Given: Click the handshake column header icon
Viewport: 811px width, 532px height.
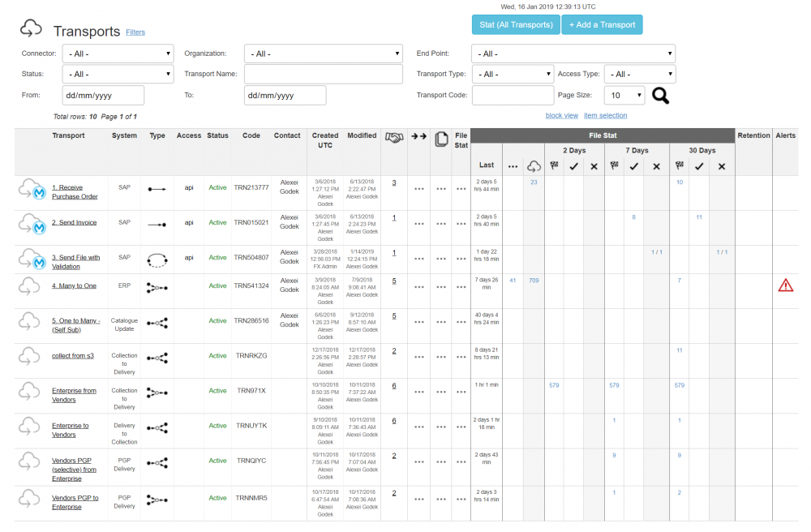Looking at the screenshot, I should tap(393, 138).
